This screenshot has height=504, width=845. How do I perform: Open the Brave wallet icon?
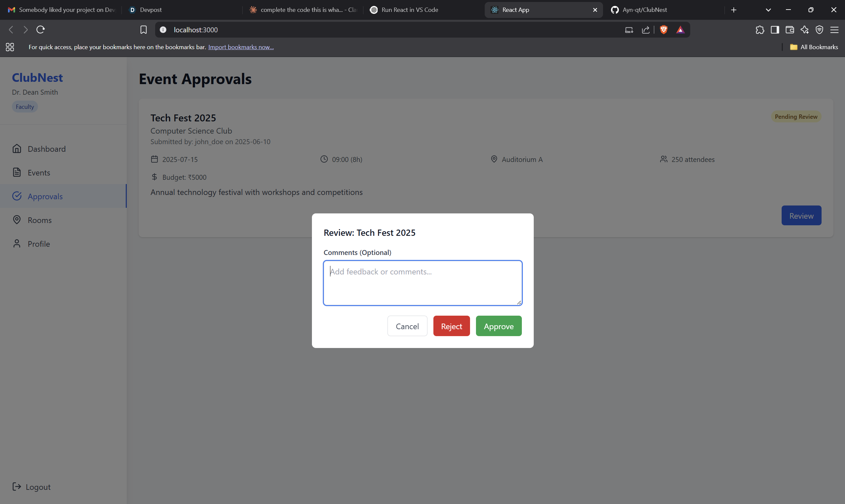click(790, 30)
